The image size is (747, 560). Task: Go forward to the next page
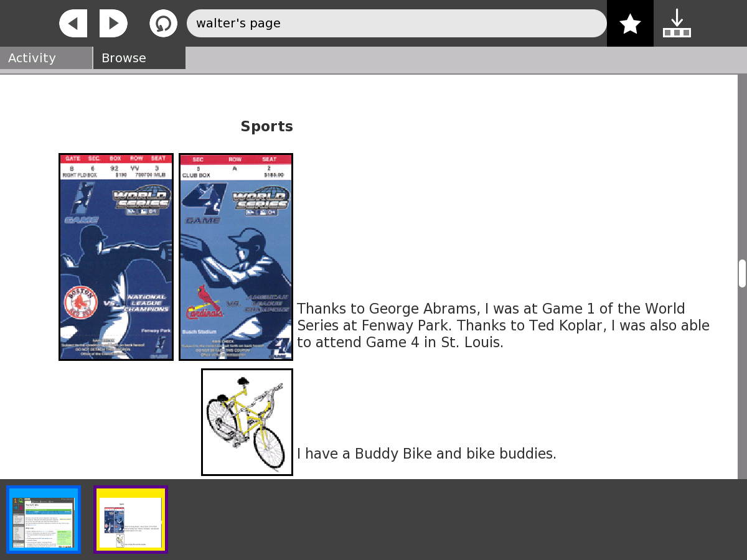coord(113,24)
